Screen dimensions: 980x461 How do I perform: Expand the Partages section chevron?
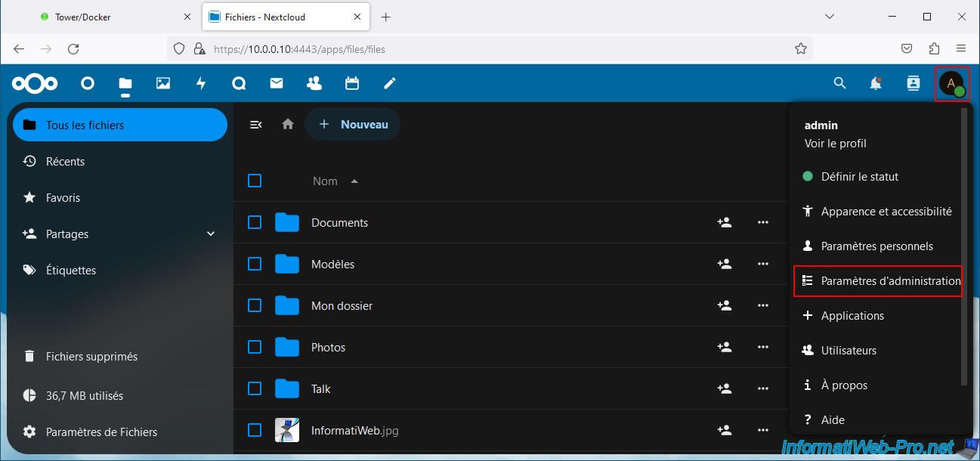click(211, 234)
